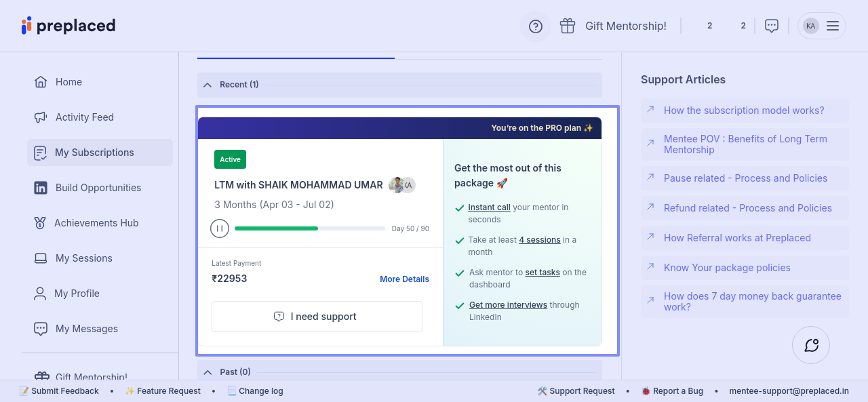Open How the subscription model works article
The image size is (868, 402).
point(745,110)
